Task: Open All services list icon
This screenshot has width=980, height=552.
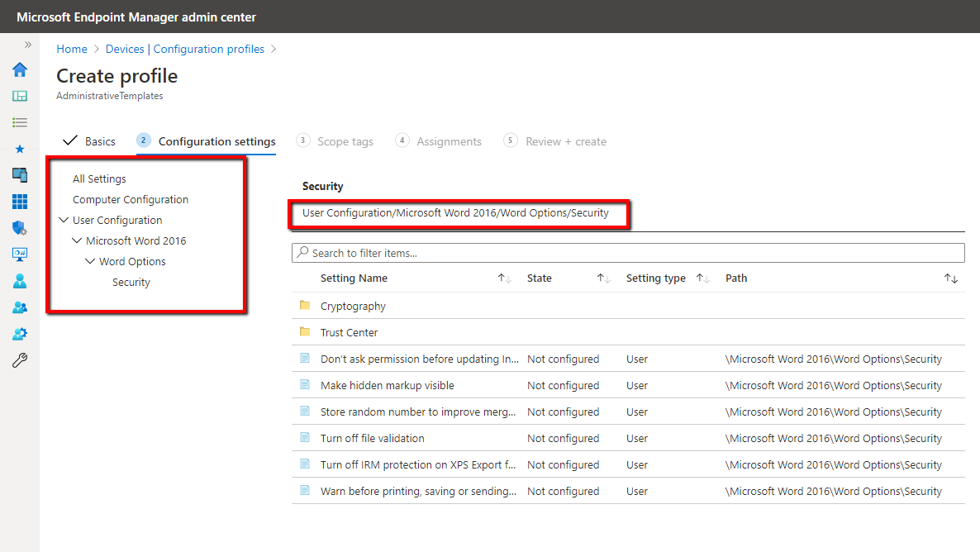Action: point(19,122)
